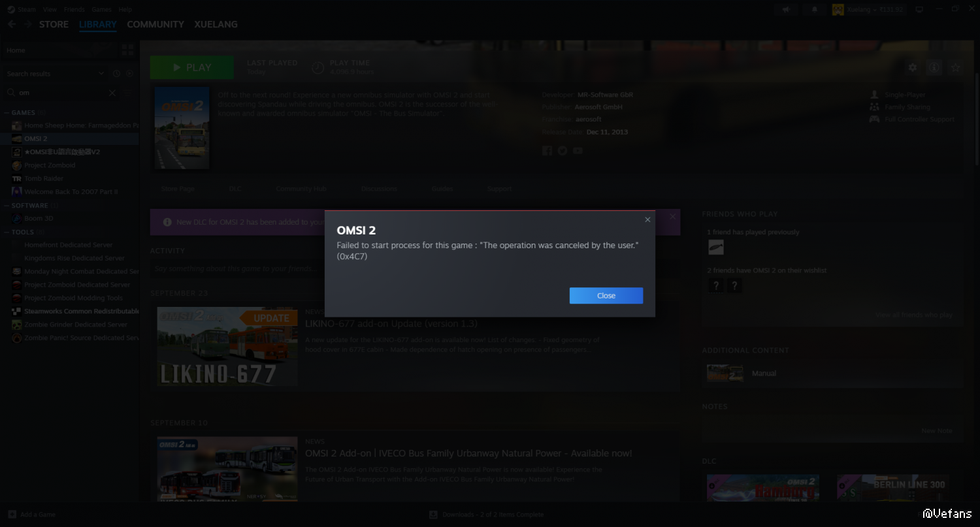The image size is (980, 527).
Task: Open the LIKINO-677 update news thumbnail
Action: click(x=227, y=346)
